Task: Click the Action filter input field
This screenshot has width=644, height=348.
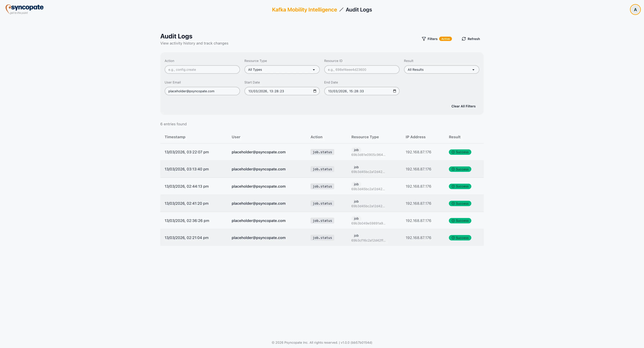Action: click(x=202, y=69)
